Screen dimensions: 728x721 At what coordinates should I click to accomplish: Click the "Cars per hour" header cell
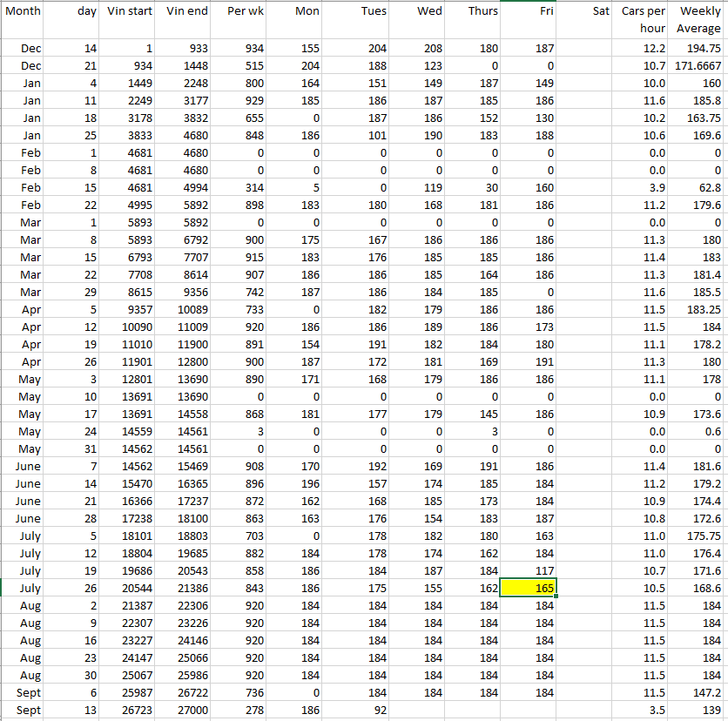pos(643,19)
